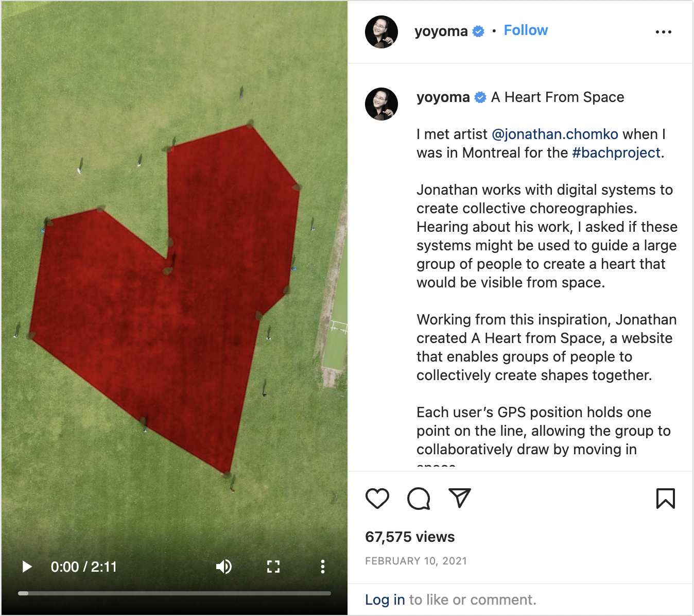Screen dimensions: 694x616
Task: Click yoyoma username in header
Action: [441, 31]
